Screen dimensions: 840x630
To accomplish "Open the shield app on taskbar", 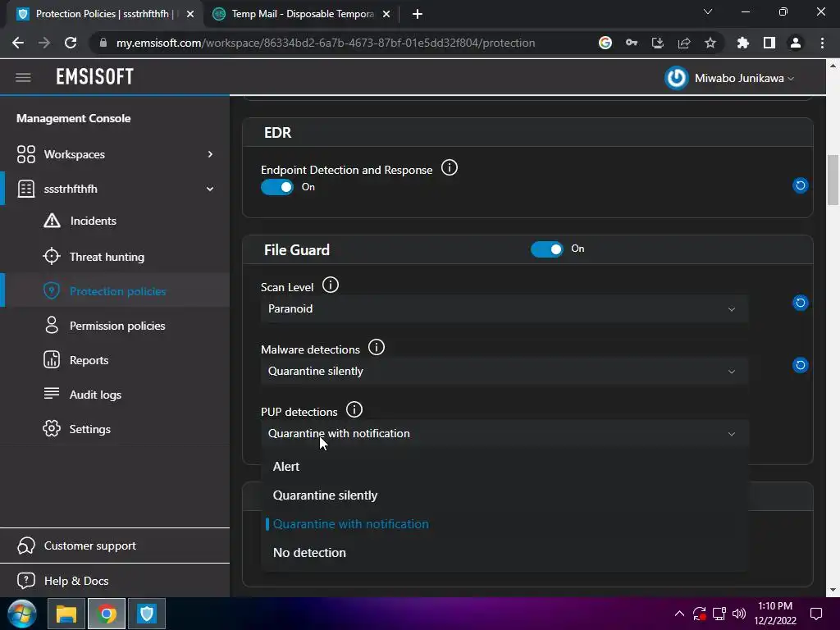I will click(x=147, y=614).
